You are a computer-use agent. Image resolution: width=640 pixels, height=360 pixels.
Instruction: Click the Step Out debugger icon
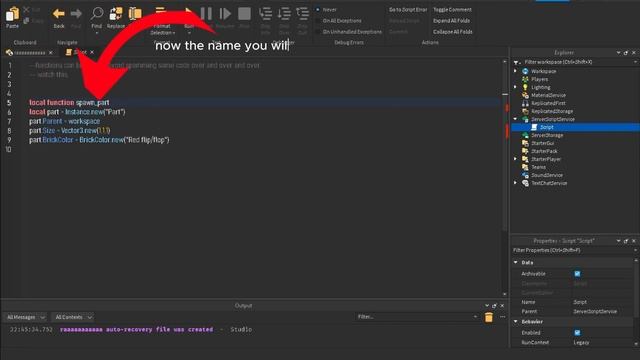coord(302,14)
